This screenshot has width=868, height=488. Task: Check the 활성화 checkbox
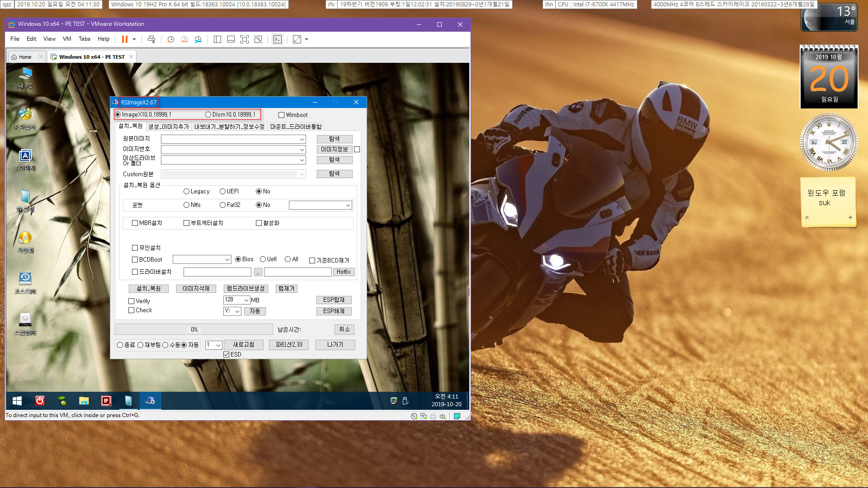pyautogui.click(x=259, y=223)
